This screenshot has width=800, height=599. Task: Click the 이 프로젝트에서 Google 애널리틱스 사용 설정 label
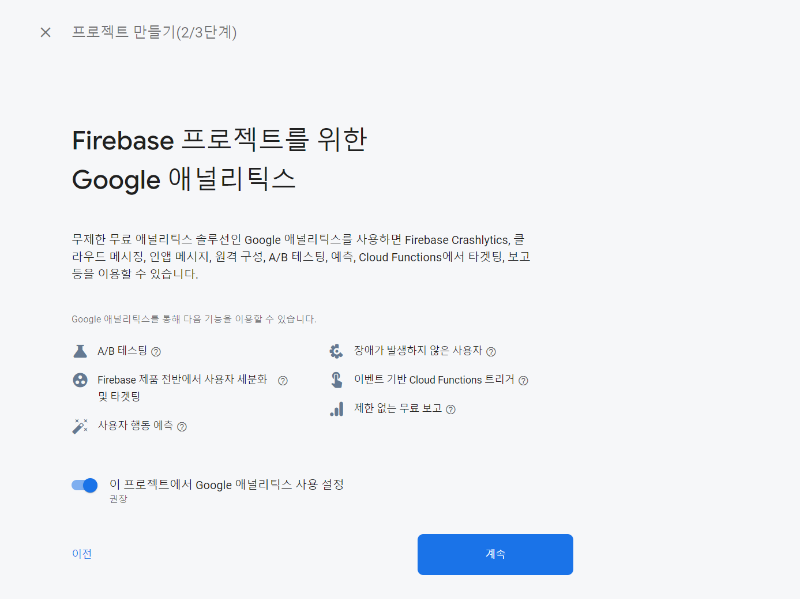[227, 484]
